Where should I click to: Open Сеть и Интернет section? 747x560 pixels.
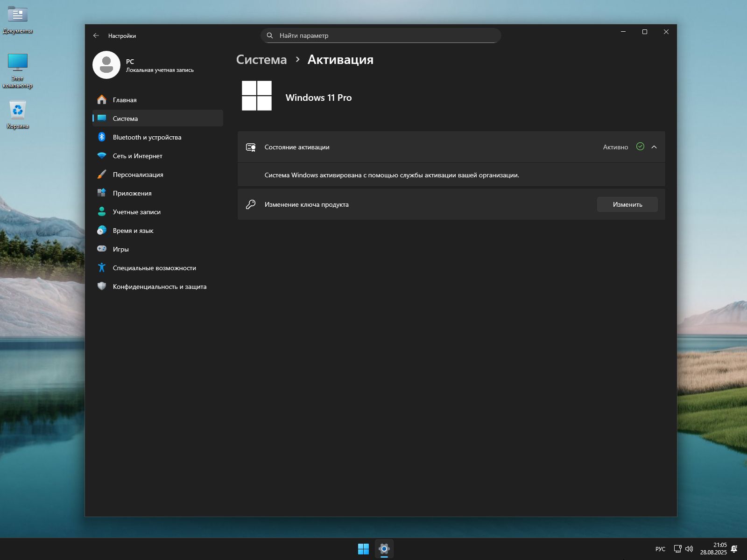pos(158,155)
